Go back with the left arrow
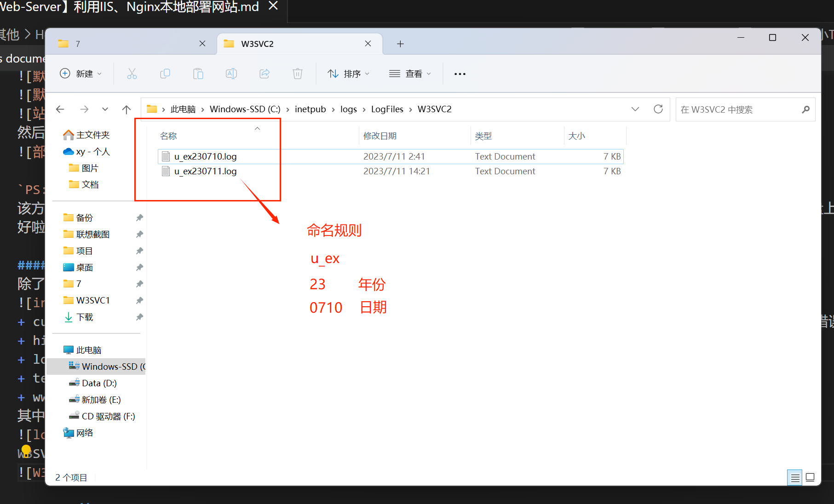Image resolution: width=834 pixels, height=504 pixels. point(60,109)
